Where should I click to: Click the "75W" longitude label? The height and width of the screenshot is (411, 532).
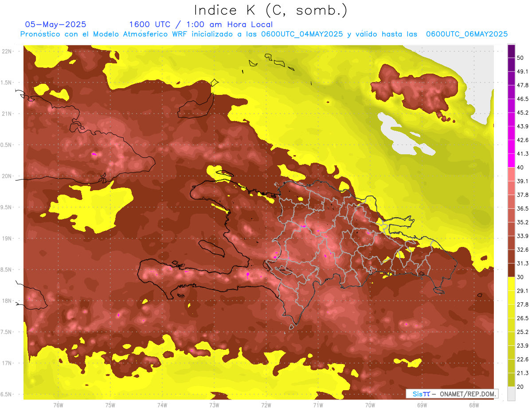point(110,405)
